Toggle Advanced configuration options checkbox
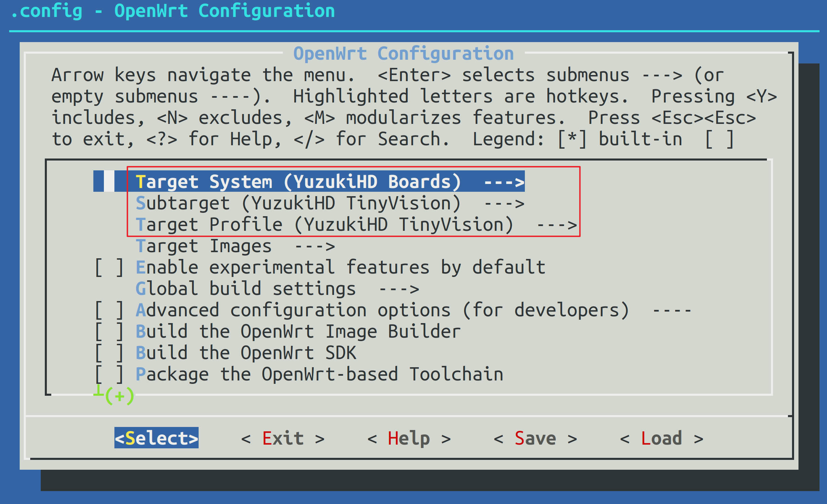This screenshot has width=827, height=504. pos(109,310)
